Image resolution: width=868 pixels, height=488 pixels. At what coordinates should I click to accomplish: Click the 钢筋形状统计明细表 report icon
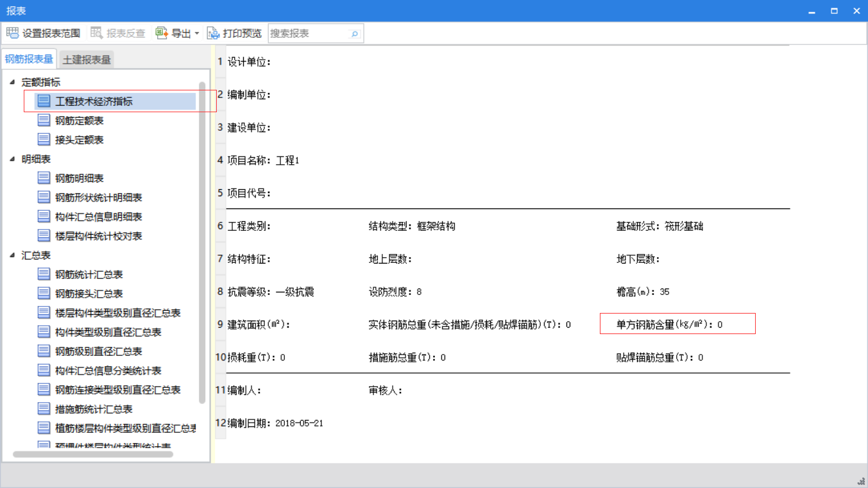tap(44, 198)
